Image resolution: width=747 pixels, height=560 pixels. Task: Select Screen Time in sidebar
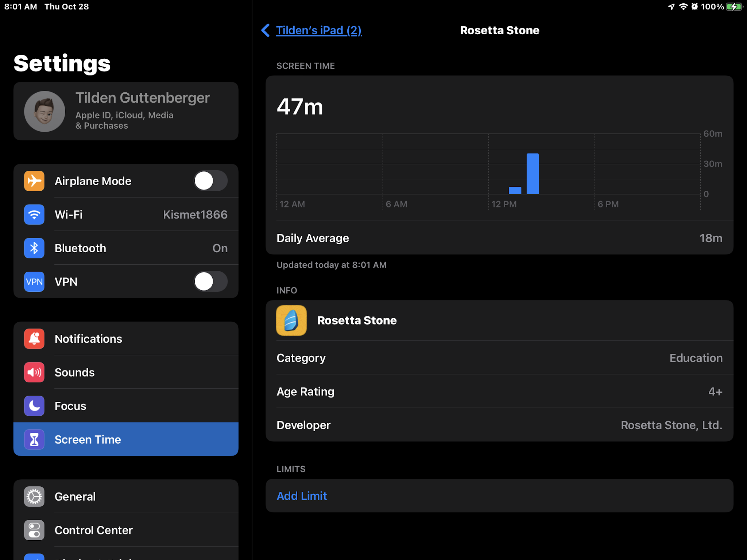126,439
